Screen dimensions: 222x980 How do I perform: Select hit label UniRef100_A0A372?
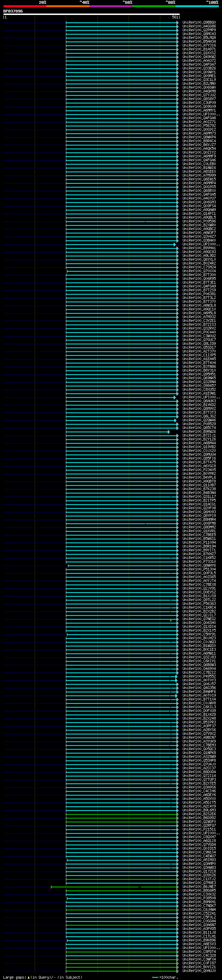point(199,60)
